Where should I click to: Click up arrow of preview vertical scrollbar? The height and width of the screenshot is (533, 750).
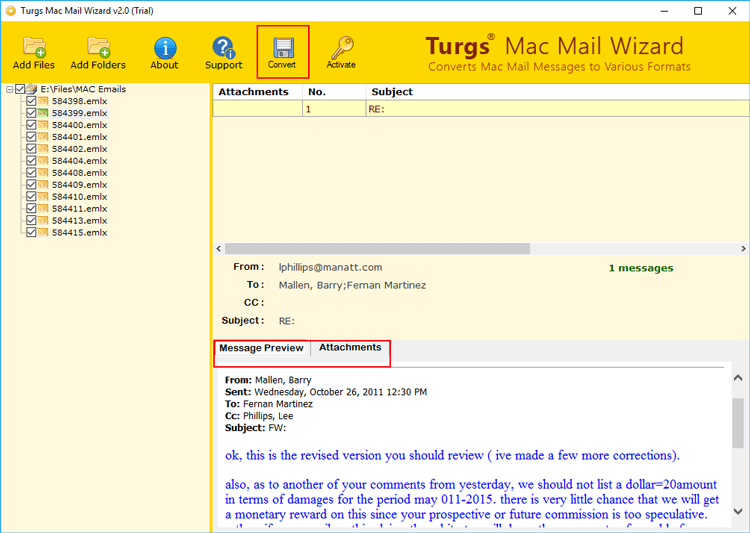pyautogui.click(x=738, y=378)
